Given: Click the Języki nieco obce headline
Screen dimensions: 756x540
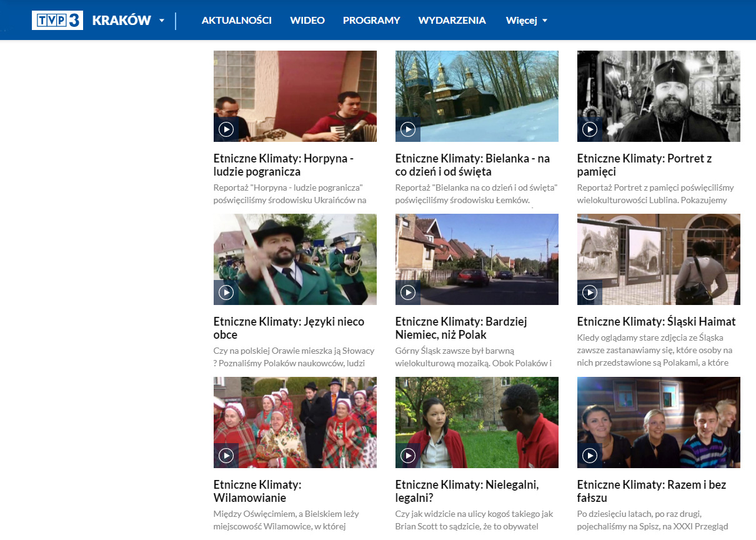Looking at the screenshot, I should [289, 328].
